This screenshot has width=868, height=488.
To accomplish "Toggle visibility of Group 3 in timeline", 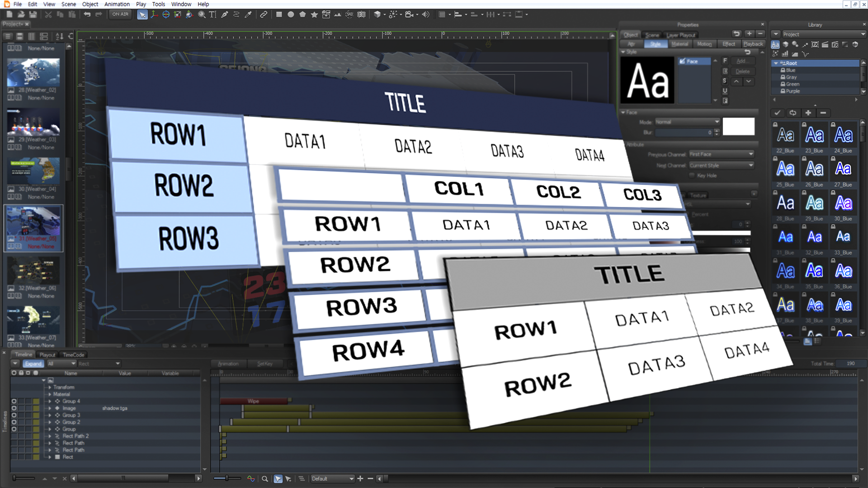I will tap(14, 415).
